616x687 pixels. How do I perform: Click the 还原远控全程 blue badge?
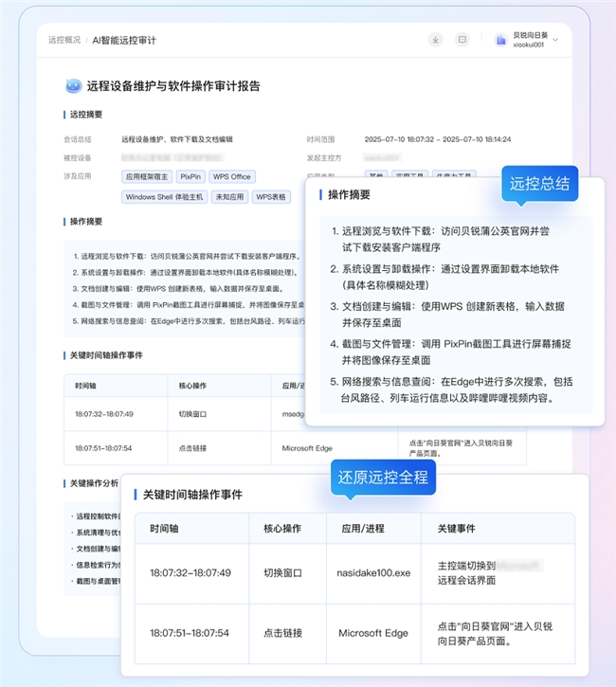pyautogui.click(x=383, y=478)
